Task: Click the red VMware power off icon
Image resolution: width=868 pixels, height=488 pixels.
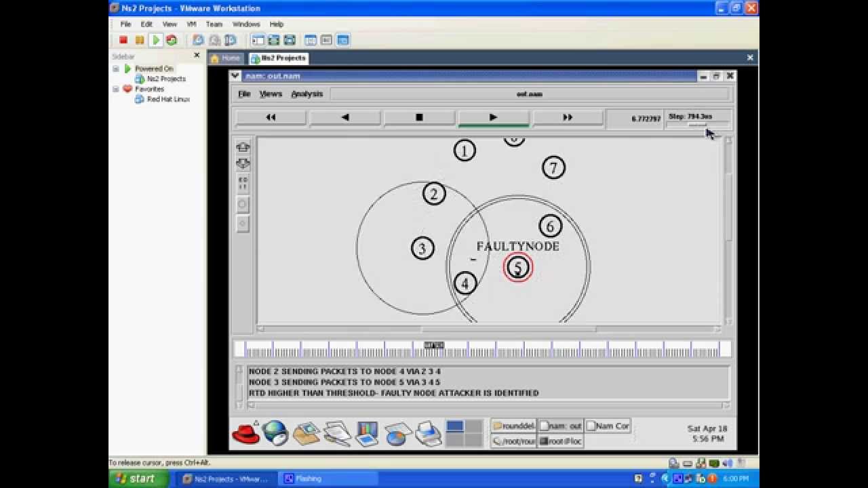Action: pos(123,40)
